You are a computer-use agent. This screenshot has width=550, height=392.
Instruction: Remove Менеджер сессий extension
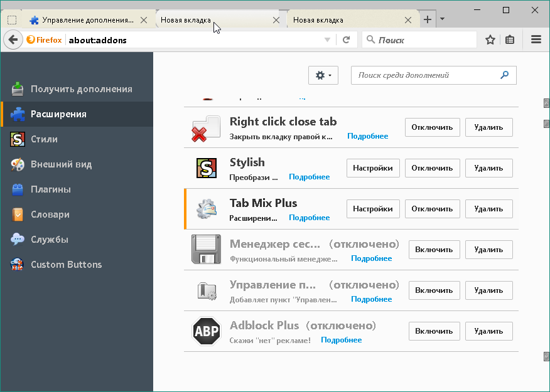(489, 250)
